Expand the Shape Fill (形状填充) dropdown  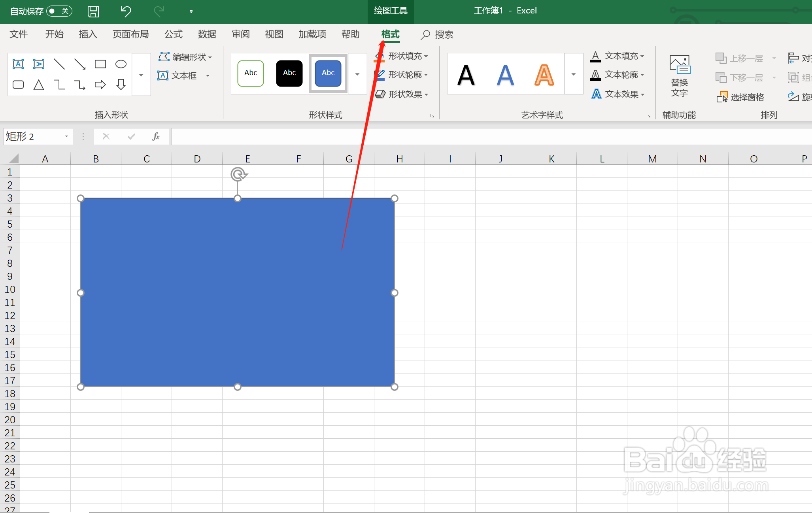(426, 56)
